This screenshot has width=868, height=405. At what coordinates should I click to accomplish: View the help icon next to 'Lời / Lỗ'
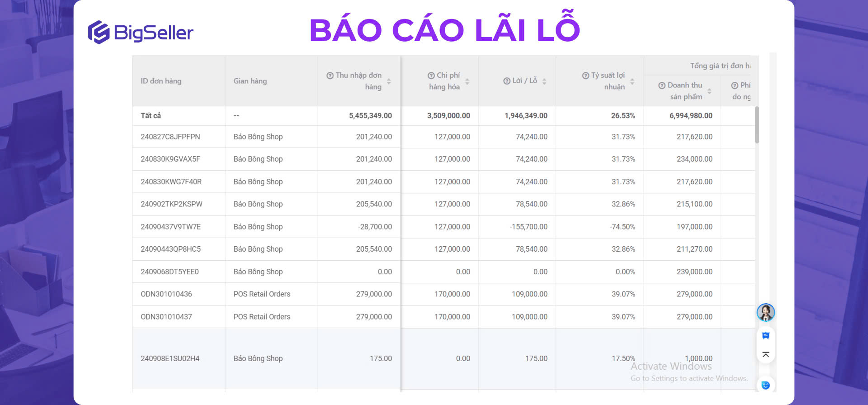click(x=506, y=81)
